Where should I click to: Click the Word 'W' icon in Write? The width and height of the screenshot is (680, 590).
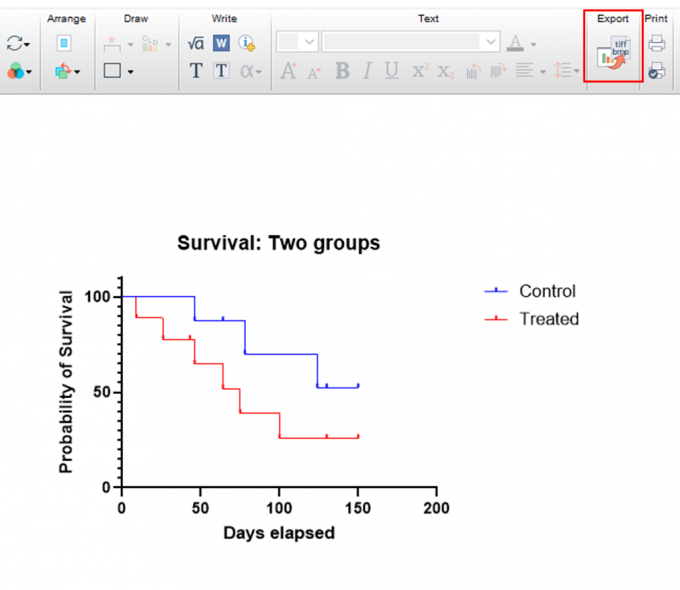pyautogui.click(x=221, y=43)
